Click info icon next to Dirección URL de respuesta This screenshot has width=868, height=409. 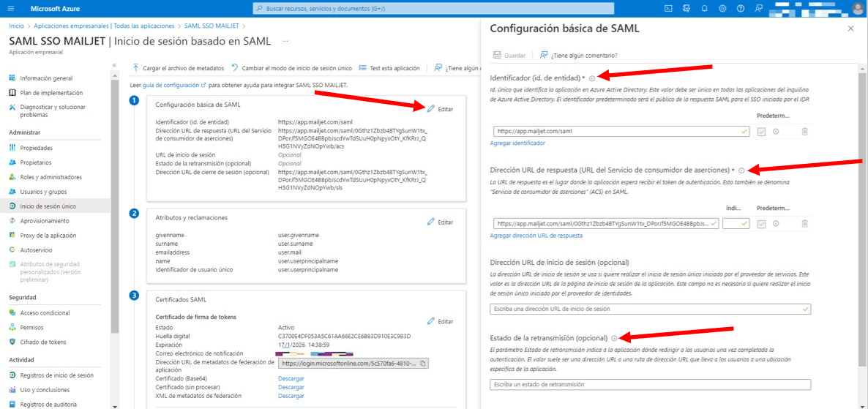741,170
